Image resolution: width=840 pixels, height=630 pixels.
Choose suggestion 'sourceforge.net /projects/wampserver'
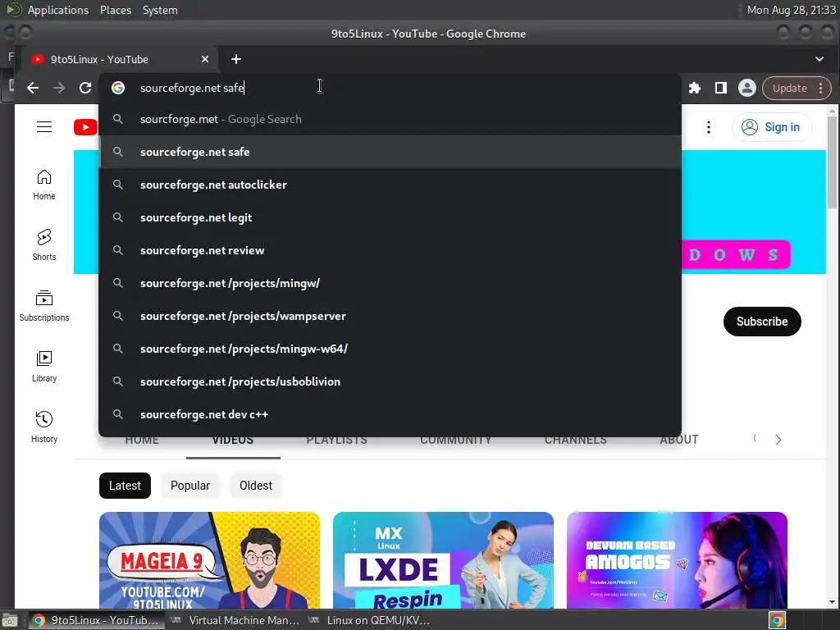(x=390, y=316)
